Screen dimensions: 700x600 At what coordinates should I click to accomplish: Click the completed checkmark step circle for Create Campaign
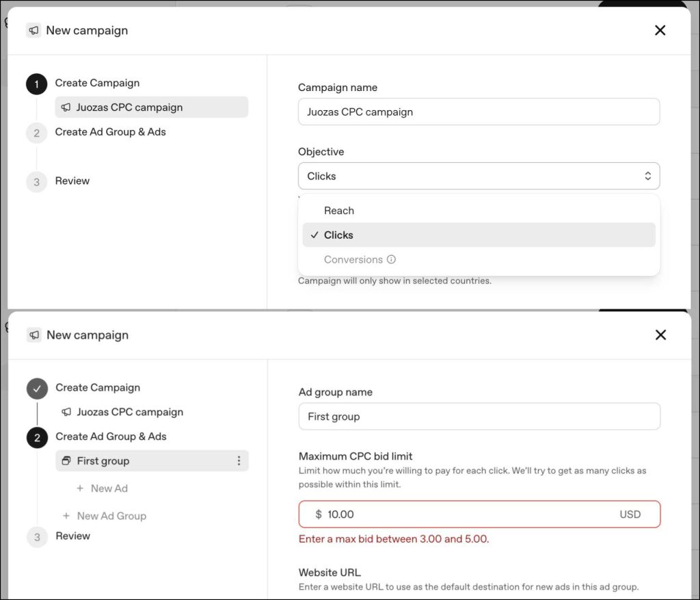37,388
